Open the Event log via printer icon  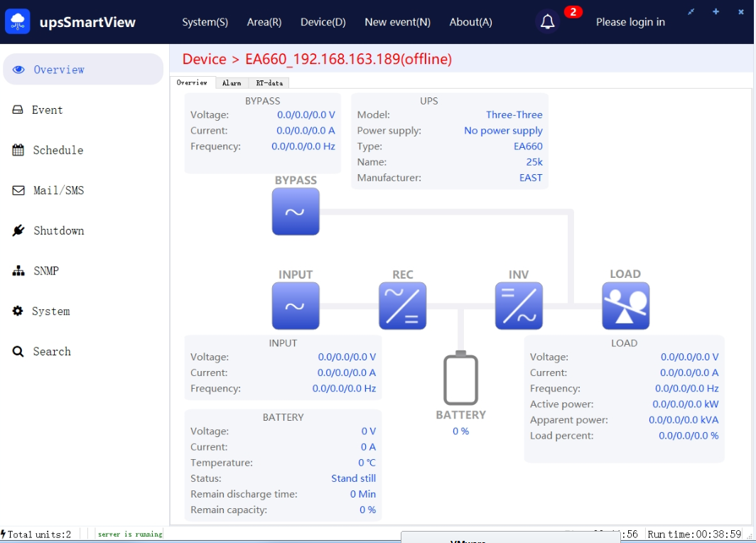18,109
